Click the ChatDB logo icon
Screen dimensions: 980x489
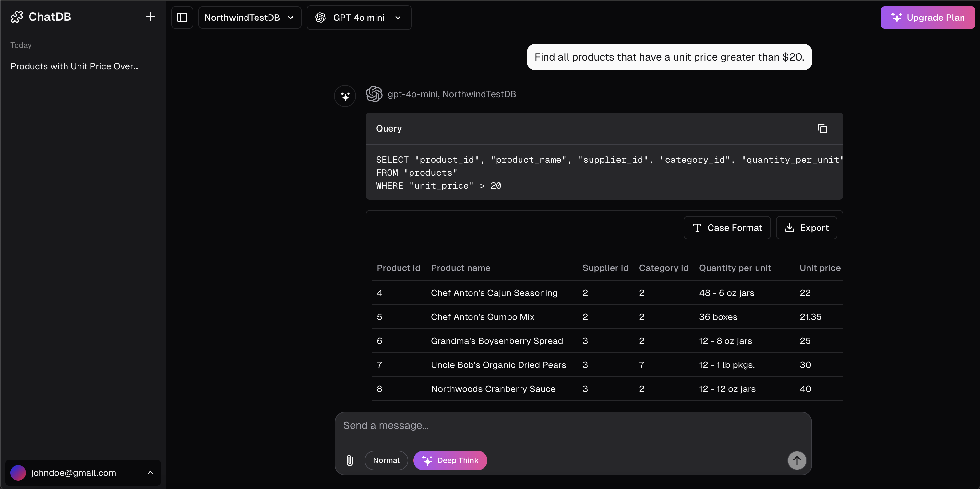[17, 17]
